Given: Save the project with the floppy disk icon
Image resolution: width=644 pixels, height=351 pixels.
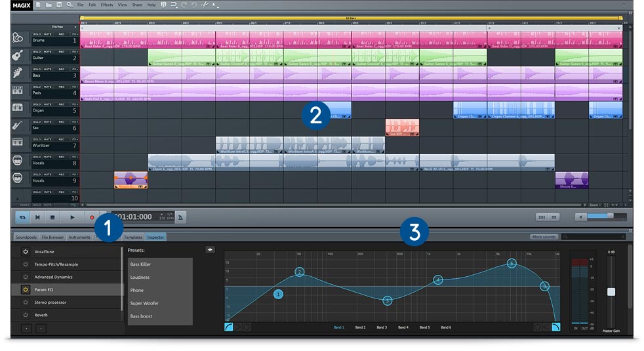Looking at the screenshot, I should 59,5.
